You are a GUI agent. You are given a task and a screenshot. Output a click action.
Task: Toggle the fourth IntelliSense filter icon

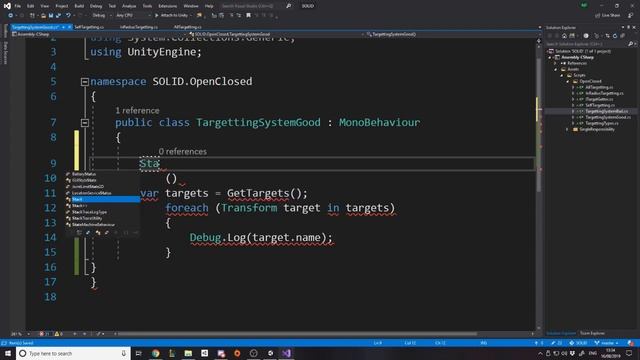(107, 233)
